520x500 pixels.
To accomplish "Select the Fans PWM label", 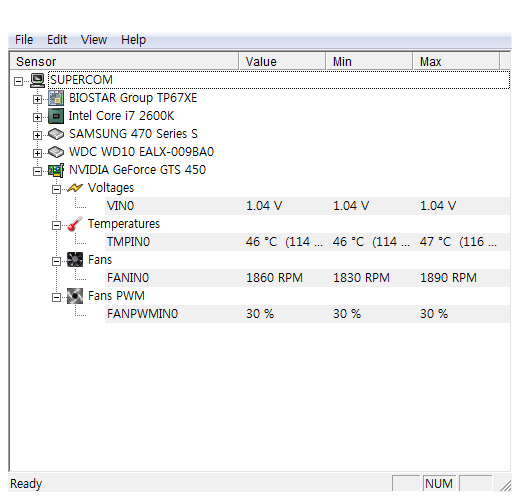I will (x=116, y=296).
